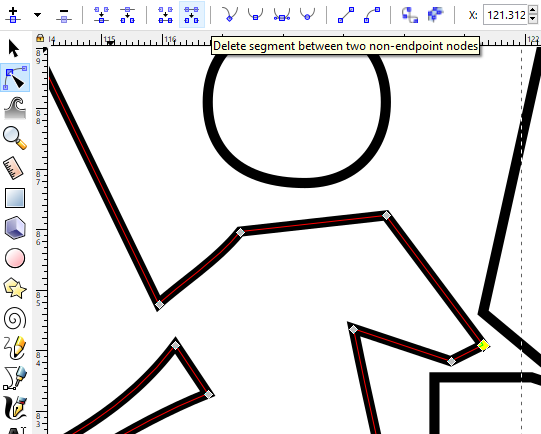The image size is (541, 434).
Task: Select the Pencil freehand tool
Action: tap(15, 348)
